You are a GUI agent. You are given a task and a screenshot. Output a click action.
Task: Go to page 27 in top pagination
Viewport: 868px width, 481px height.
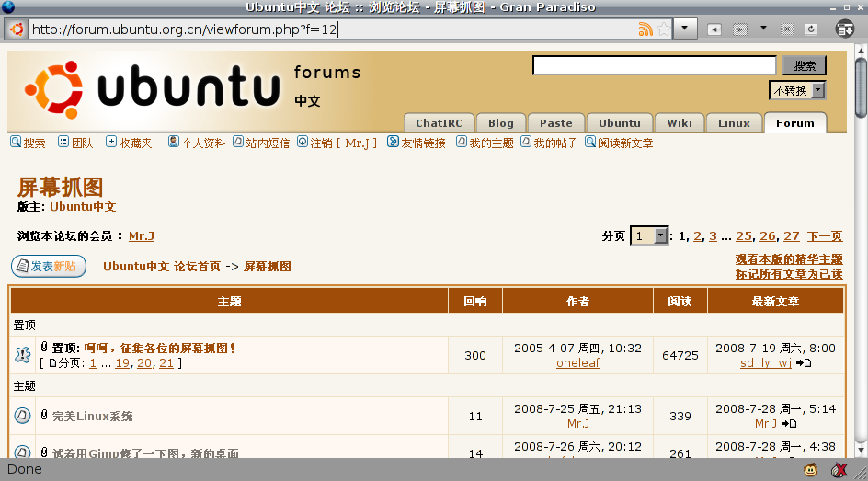[791, 236]
